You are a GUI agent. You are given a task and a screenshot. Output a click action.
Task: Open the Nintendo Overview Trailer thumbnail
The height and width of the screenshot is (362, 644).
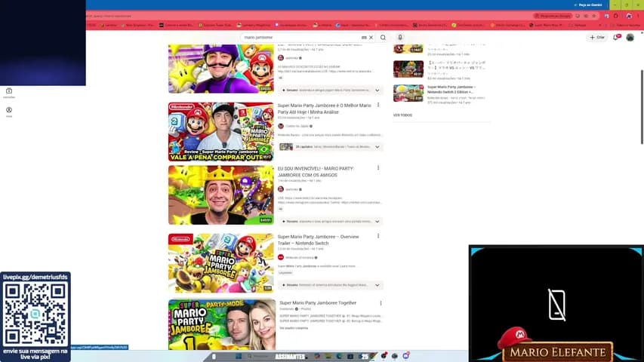(221, 262)
